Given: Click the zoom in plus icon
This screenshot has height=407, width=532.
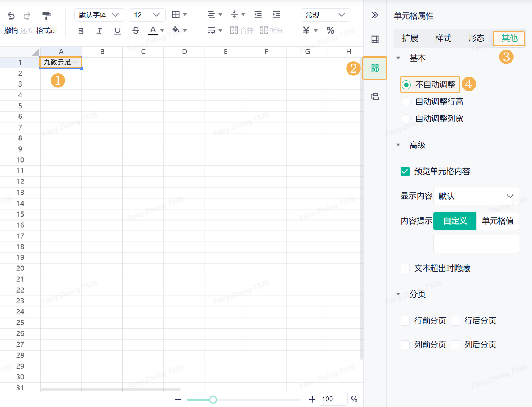Looking at the screenshot, I should coord(312,399).
